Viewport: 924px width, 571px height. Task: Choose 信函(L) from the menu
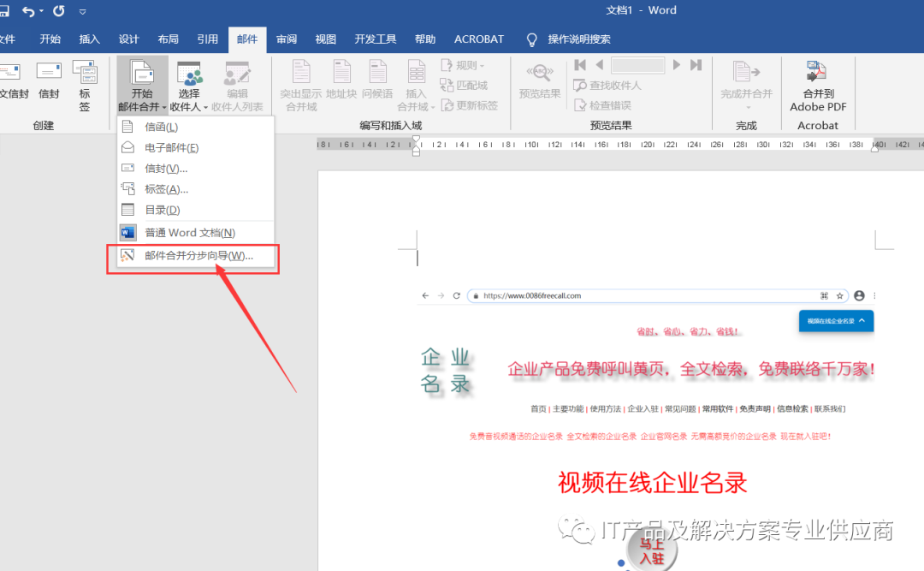pyautogui.click(x=196, y=127)
